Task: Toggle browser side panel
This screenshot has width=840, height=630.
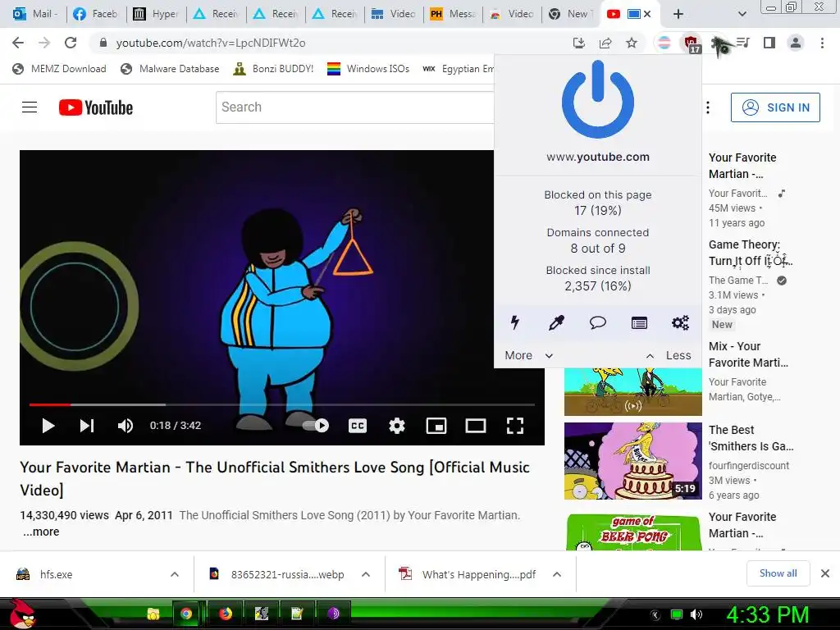Action: point(769,43)
